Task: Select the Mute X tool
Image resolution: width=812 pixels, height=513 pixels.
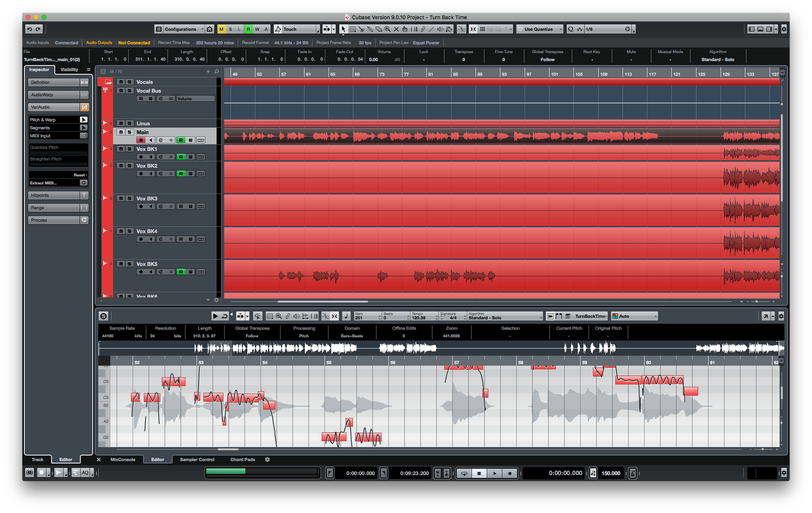Action: click(396, 29)
